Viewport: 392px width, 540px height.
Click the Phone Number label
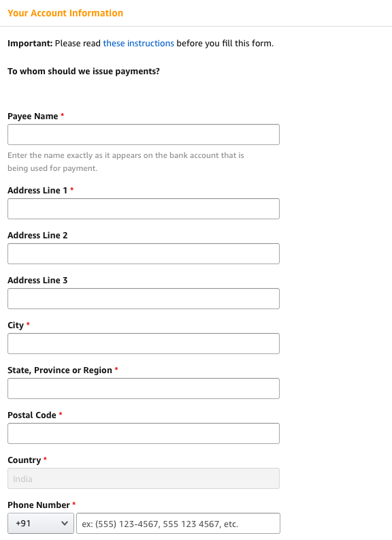click(39, 505)
